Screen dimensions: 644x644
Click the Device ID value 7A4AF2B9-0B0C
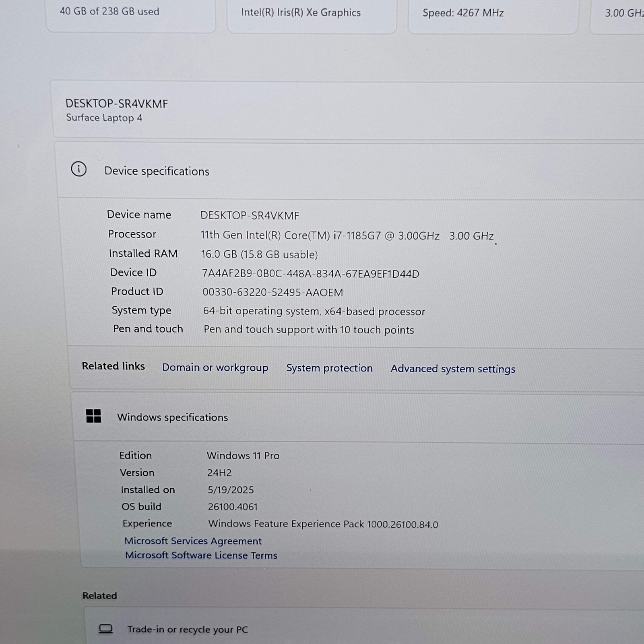point(310,274)
